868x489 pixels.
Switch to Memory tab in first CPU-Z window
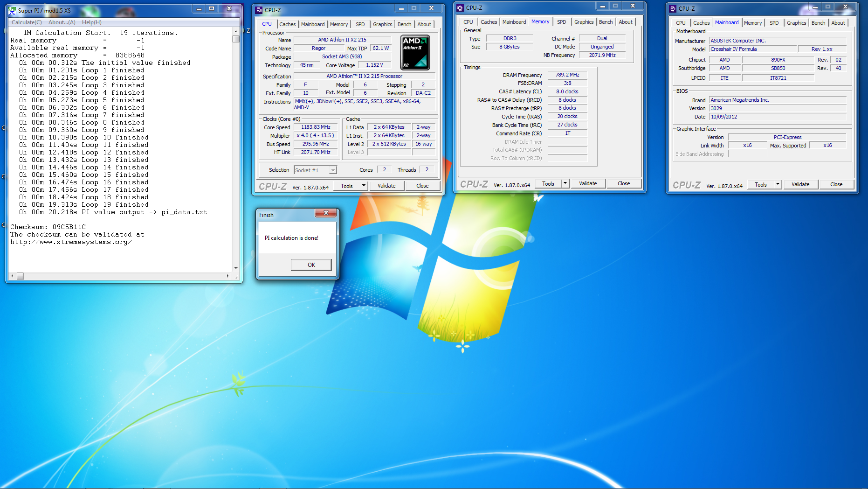click(339, 24)
